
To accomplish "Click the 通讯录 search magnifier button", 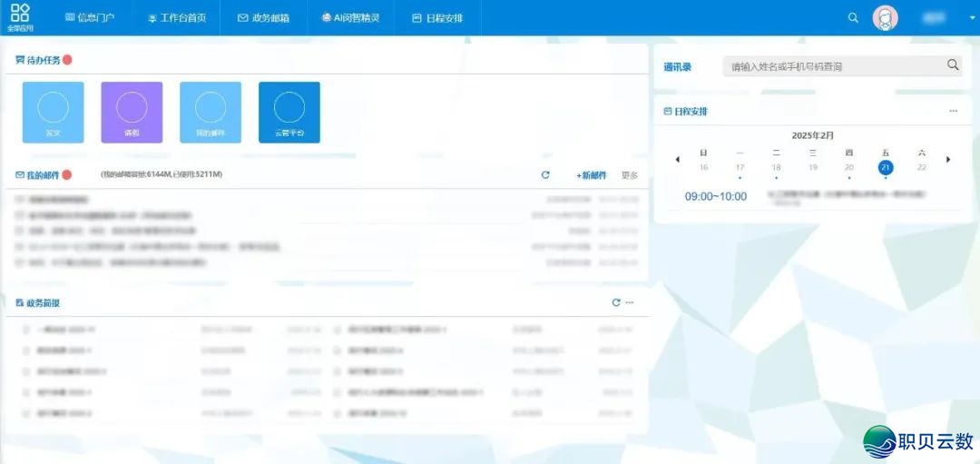I will (953, 65).
